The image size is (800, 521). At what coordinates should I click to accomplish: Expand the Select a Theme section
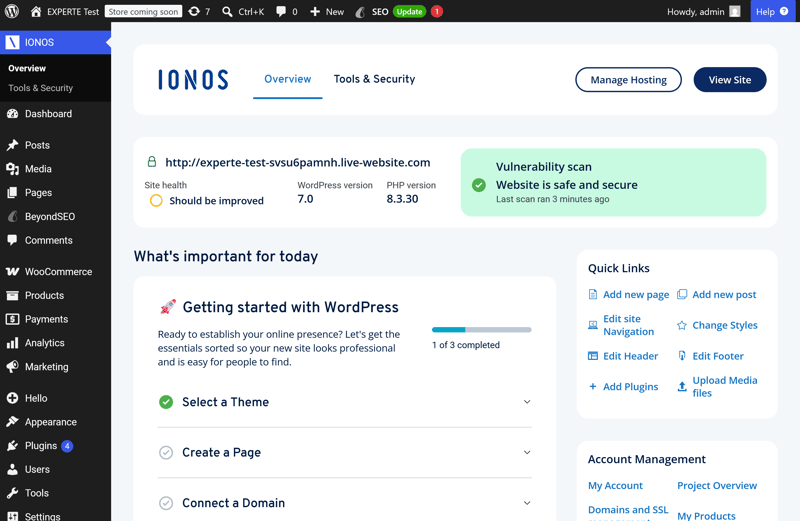(344, 402)
